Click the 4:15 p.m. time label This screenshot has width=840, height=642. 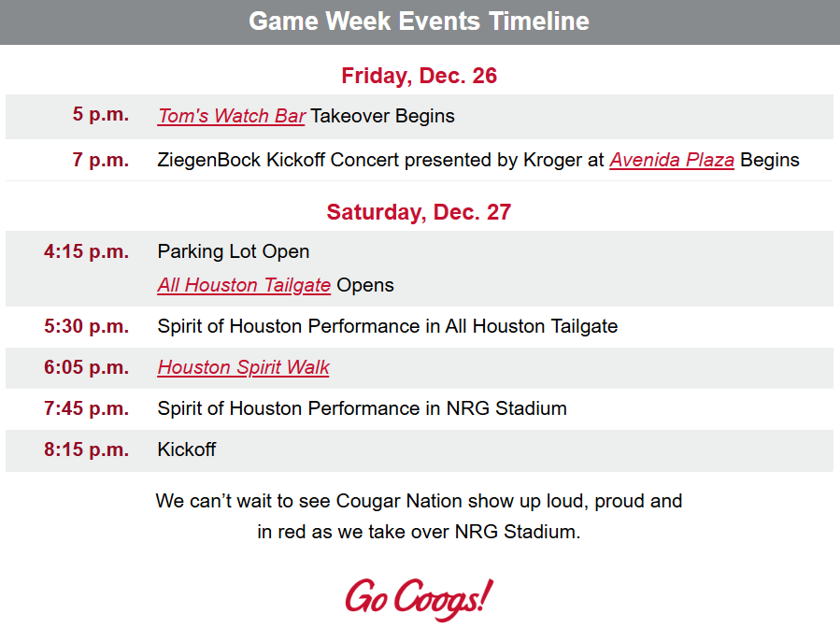(x=87, y=251)
